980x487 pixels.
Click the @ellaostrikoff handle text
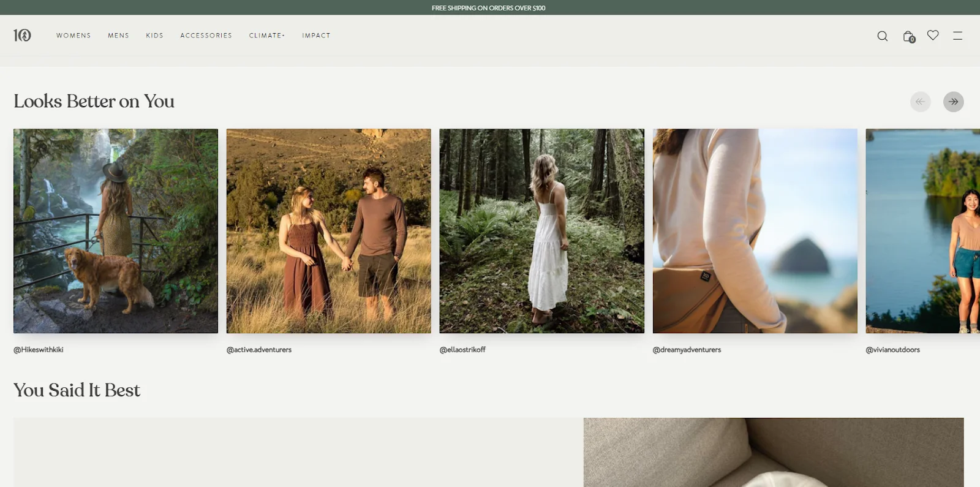point(462,350)
